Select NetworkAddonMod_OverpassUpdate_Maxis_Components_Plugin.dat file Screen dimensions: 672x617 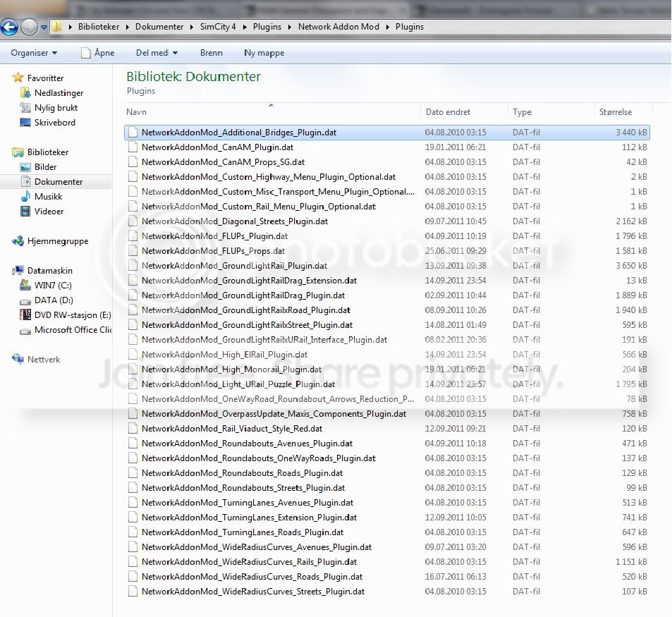387,413
